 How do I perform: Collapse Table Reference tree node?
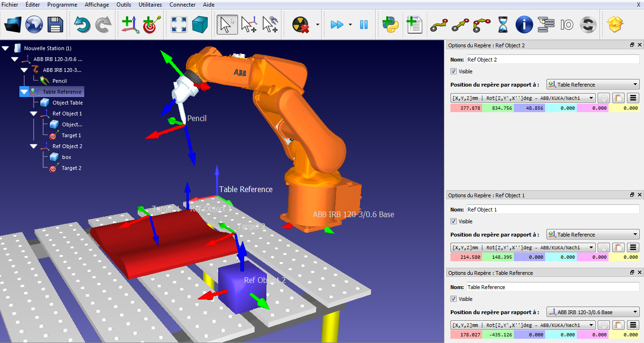24,92
